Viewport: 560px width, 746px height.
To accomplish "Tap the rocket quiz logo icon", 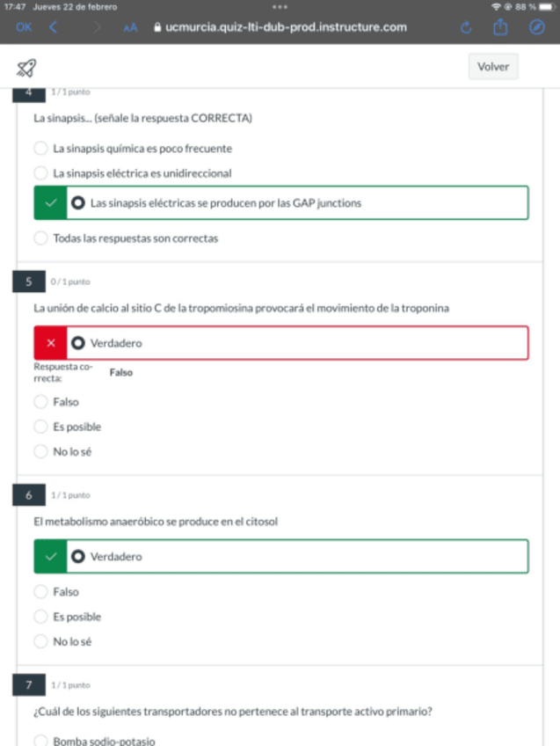I will (26, 68).
